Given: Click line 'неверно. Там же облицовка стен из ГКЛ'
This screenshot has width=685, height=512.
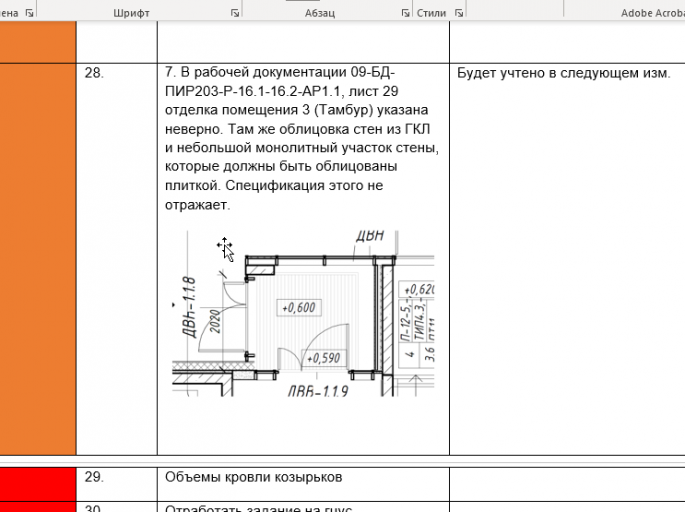Looking at the screenshot, I should (x=298, y=129).
